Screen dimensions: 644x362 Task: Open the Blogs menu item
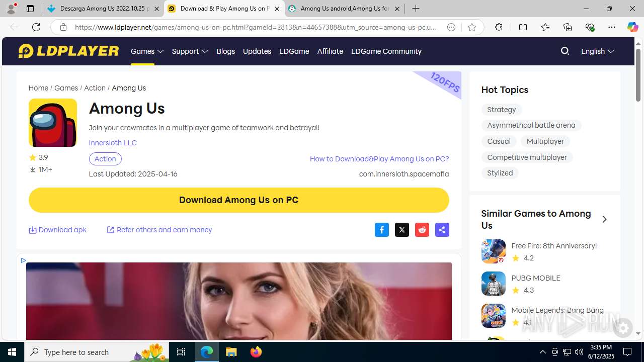(x=225, y=51)
